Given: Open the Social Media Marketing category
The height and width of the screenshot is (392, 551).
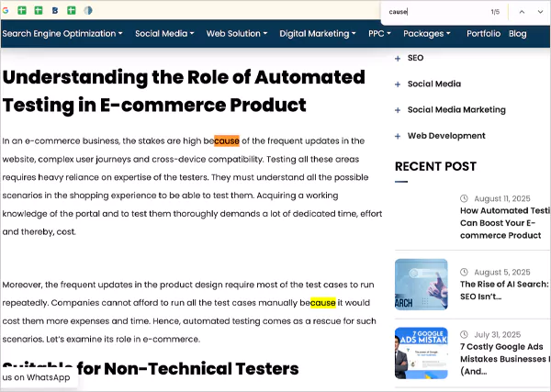Looking at the screenshot, I should click(x=456, y=110).
